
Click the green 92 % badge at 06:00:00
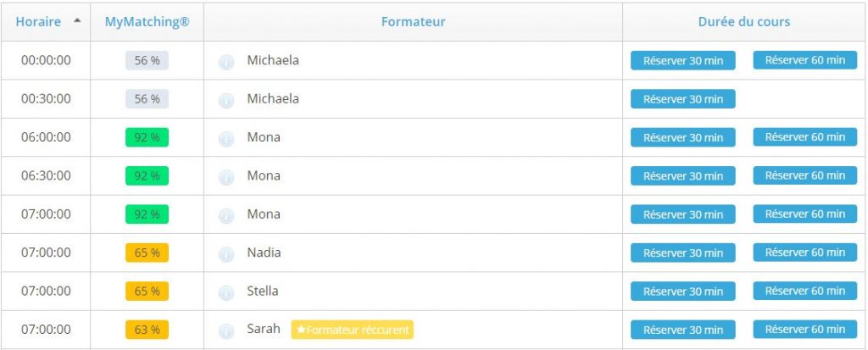point(147,137)
